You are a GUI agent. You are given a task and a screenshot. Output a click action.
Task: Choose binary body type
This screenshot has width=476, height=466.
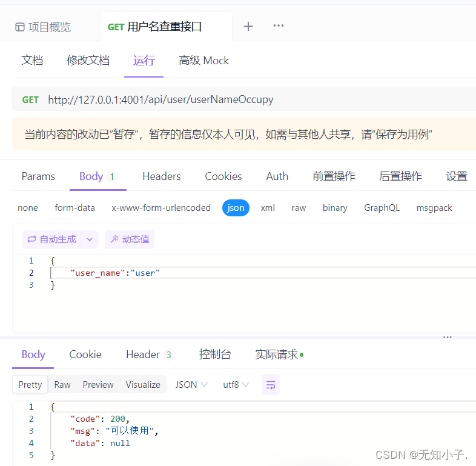(x=335, y=208)
